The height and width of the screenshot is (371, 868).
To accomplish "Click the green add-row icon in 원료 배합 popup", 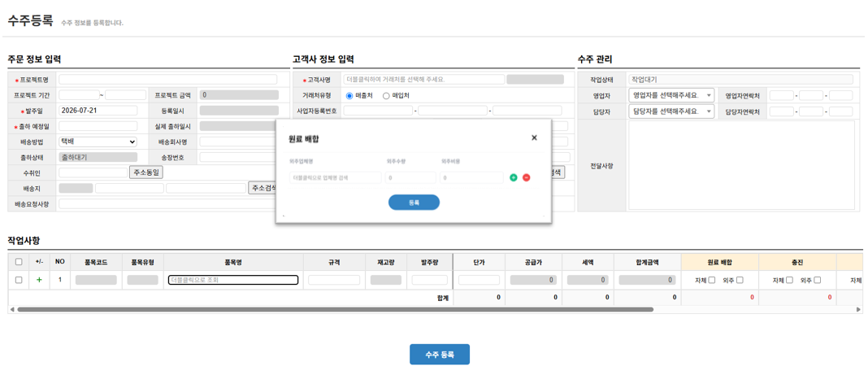I will pyautogui.click(x=513, y=177).
